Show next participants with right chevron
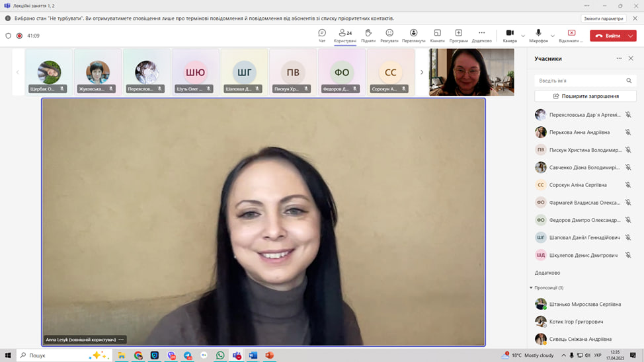This screenshot has width=644, height=362. coord(422,72)
